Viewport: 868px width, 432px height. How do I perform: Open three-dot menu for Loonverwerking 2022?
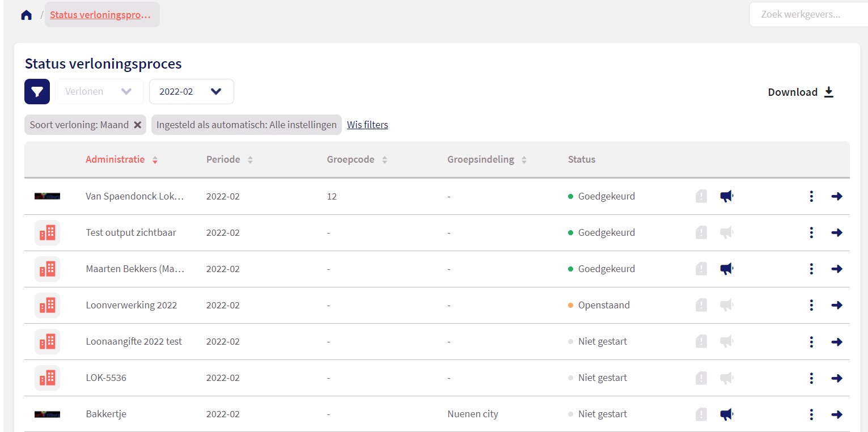tap(811, 306)
